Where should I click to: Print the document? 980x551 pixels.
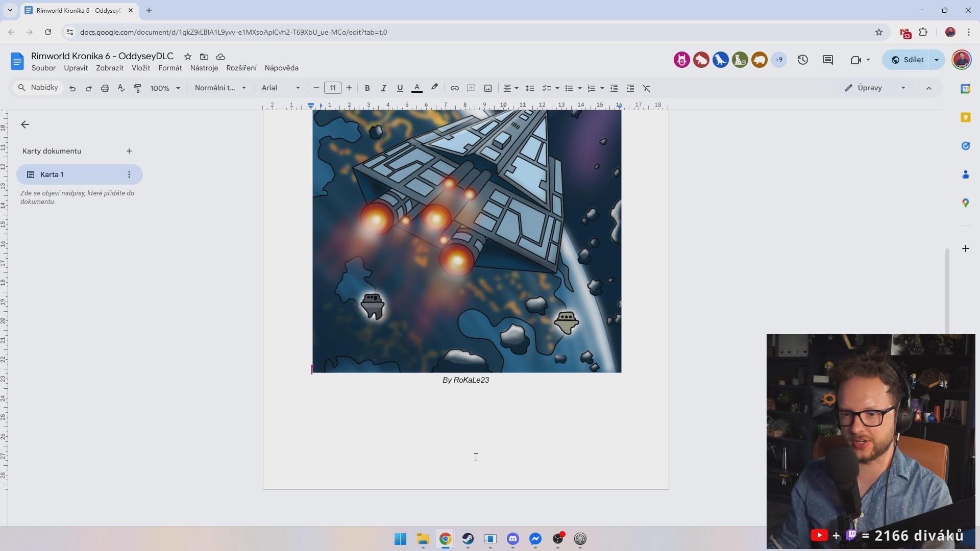pyautogui.click(x=105, y=88)
